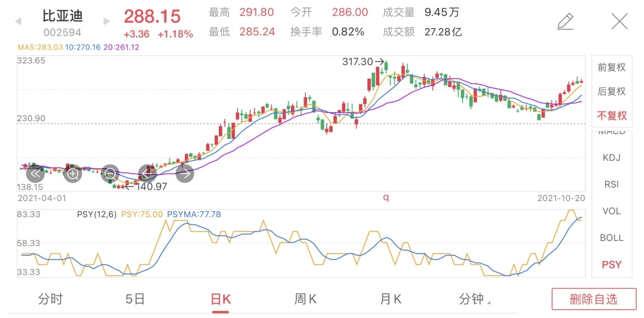This screenshot has height=318, width=644.
Task: Click start date 2021-04-01
Action: click(42, 198)
